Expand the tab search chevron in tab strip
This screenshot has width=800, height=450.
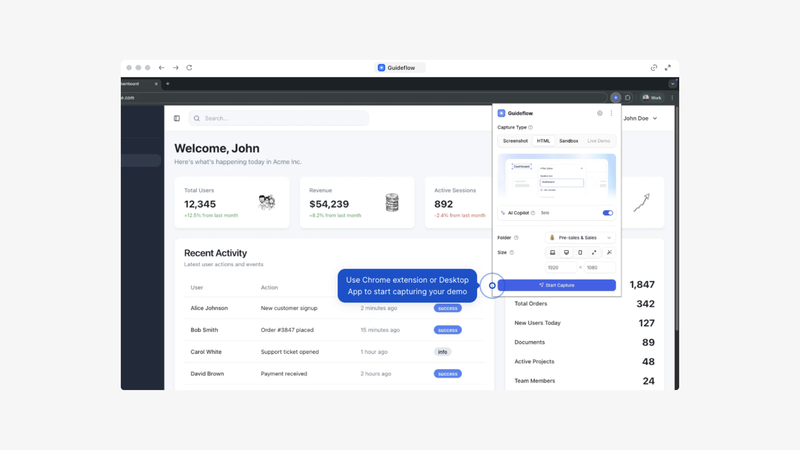tap(672, 84)
